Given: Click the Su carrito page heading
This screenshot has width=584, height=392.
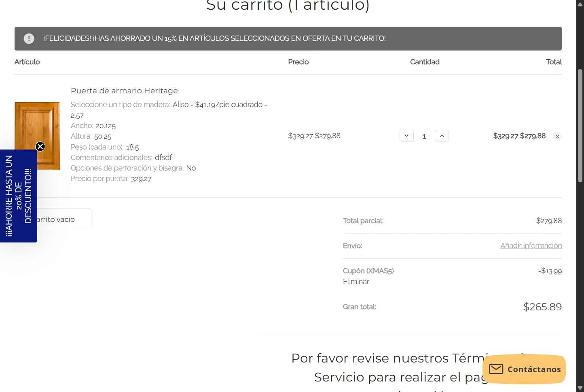Looking at the screenshot, I should coord(288,6).
